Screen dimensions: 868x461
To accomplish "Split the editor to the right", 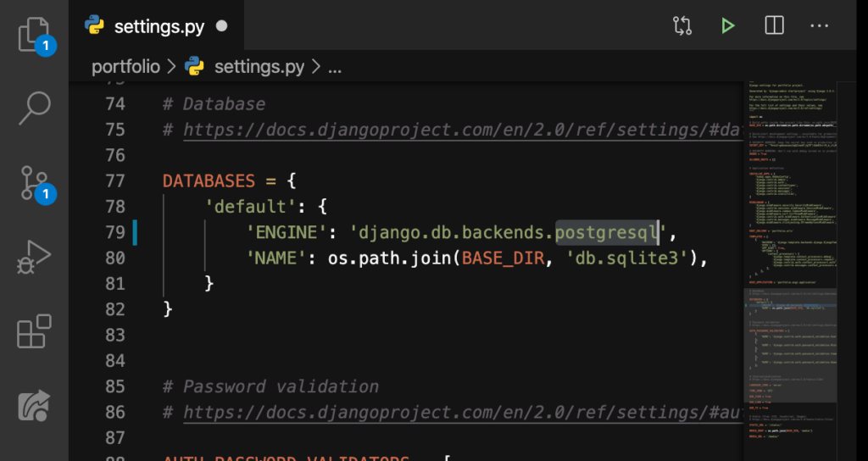I will [x=774, y=25].
